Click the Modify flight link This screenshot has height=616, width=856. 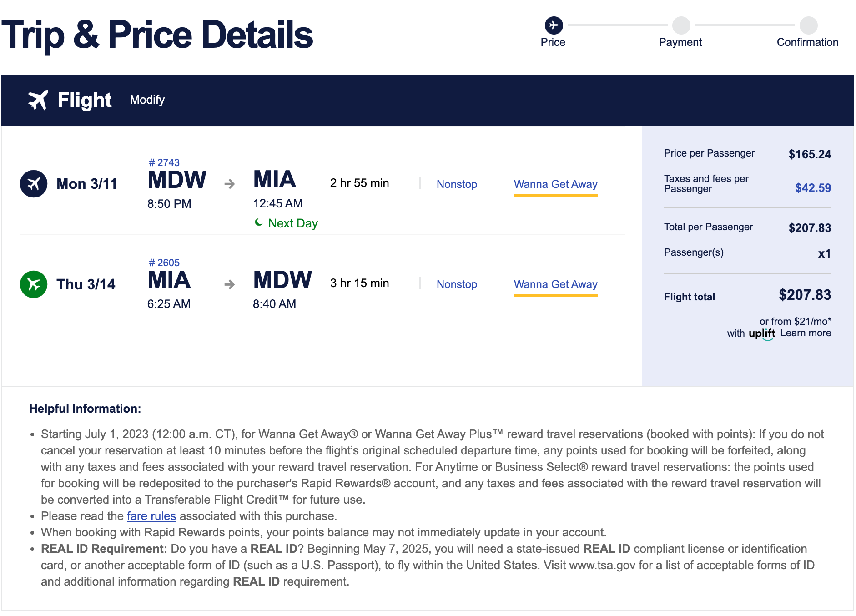[x=147, y=100]
